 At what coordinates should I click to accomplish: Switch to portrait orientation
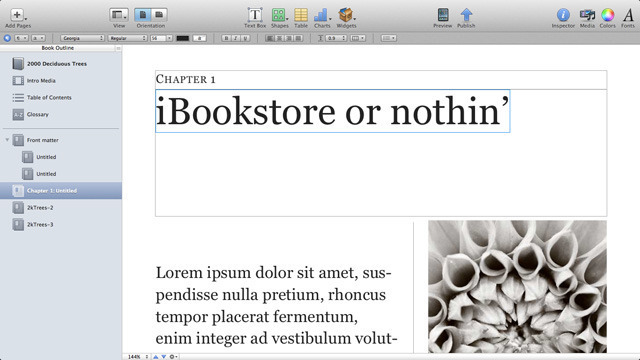coord(142,15)
